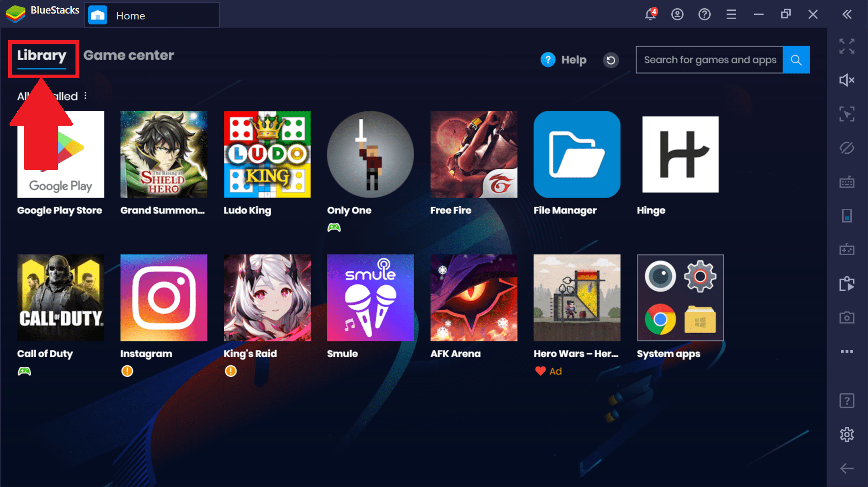Toggle the muted volume icon
The image size is (868, 487).
847,80
